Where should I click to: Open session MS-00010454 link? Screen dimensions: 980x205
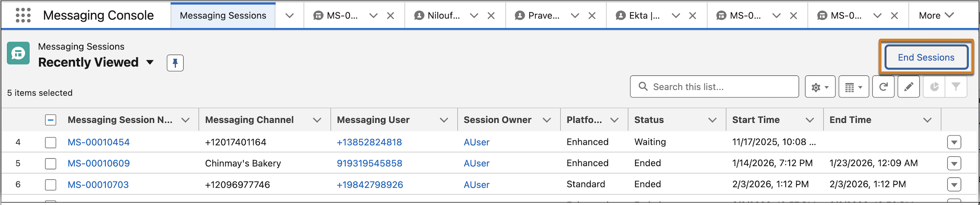coord(99,142)
